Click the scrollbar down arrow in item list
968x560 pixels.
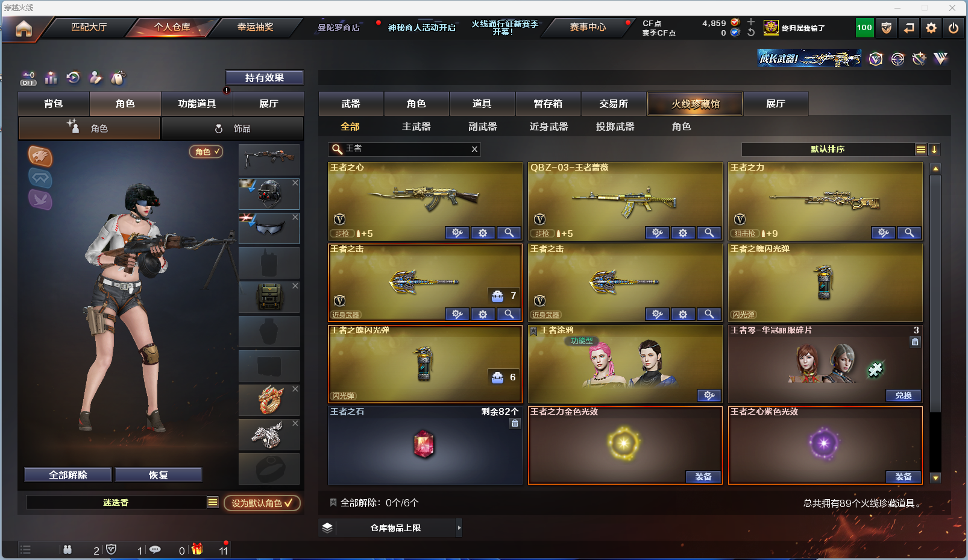coord(935,478)
